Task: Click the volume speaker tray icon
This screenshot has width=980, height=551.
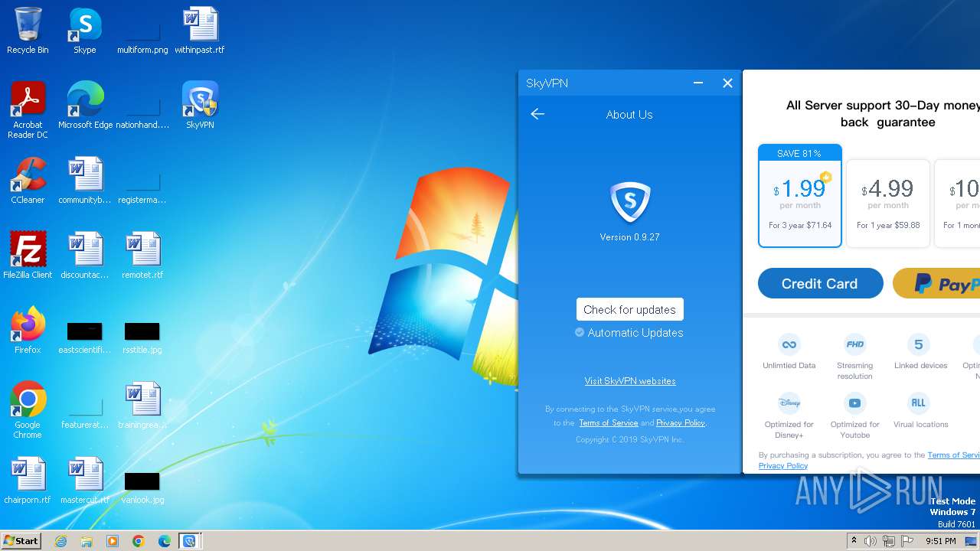Action: click(870, 541)
